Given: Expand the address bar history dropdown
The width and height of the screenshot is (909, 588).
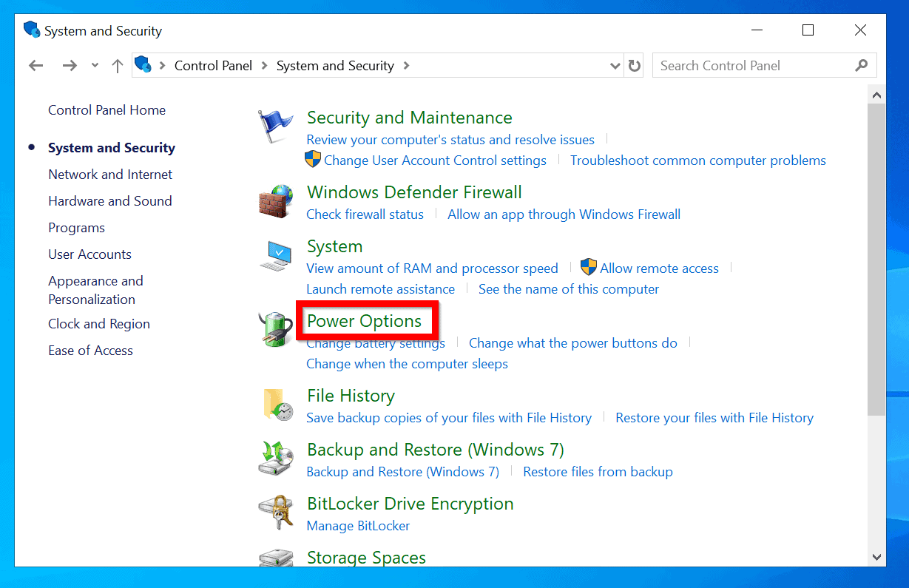Looking at the screenshot, I should [615, 66].
